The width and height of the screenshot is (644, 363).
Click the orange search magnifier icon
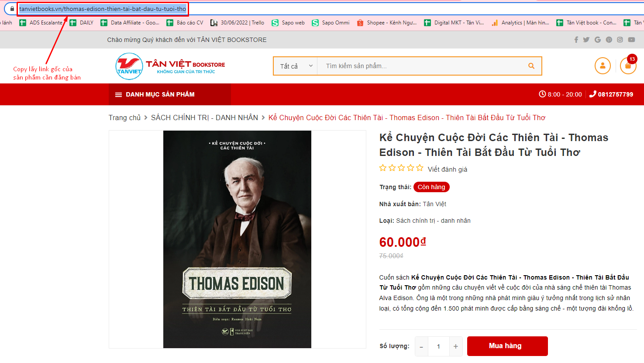tap(531, 66)
